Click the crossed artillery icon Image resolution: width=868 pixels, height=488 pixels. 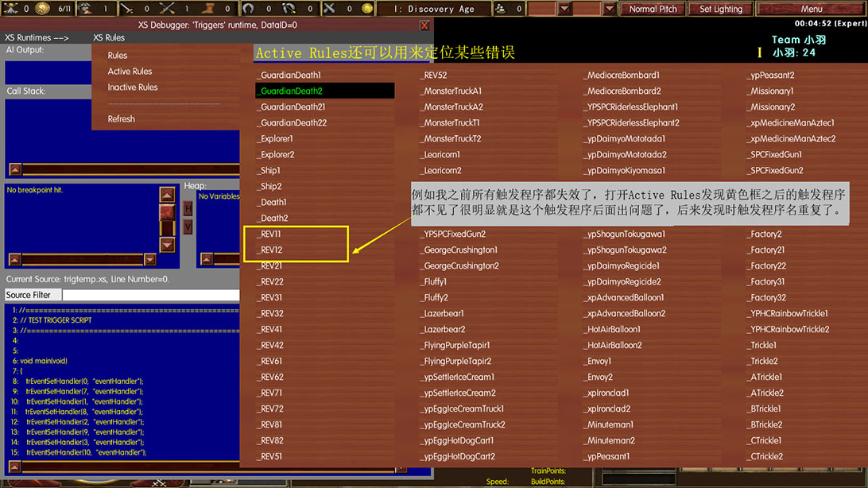[329, 8]
